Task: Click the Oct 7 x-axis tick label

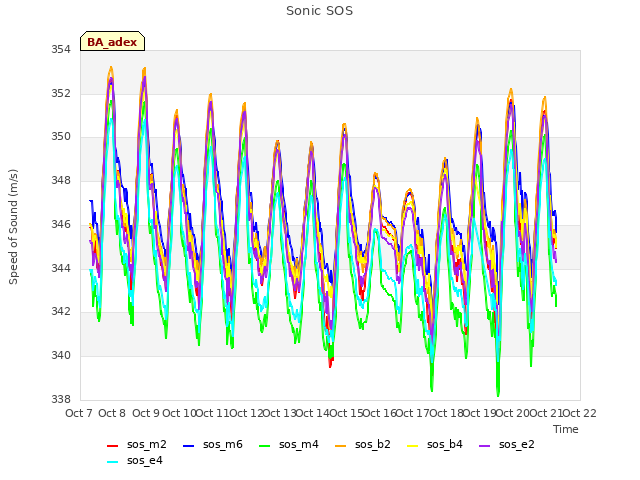Action: [79, 413]
